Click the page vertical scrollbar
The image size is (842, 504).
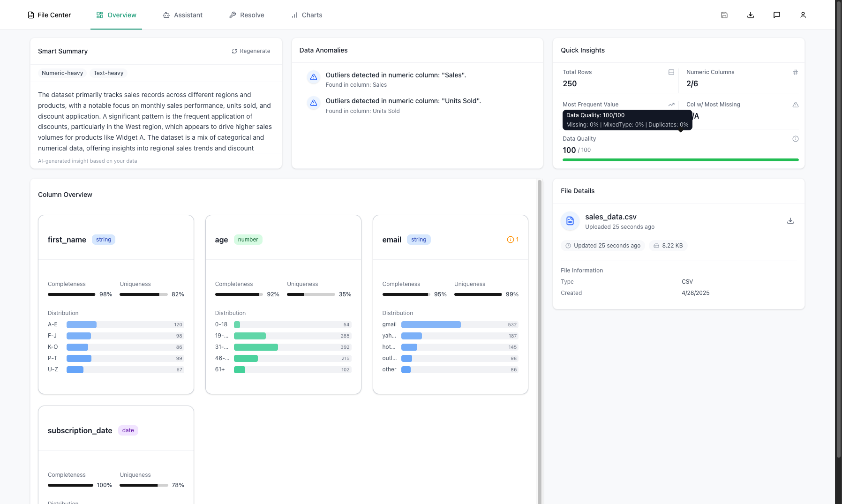tap(838, 230)
